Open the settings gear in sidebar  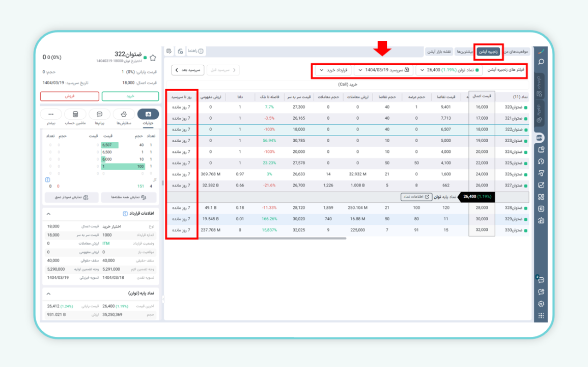541,304
